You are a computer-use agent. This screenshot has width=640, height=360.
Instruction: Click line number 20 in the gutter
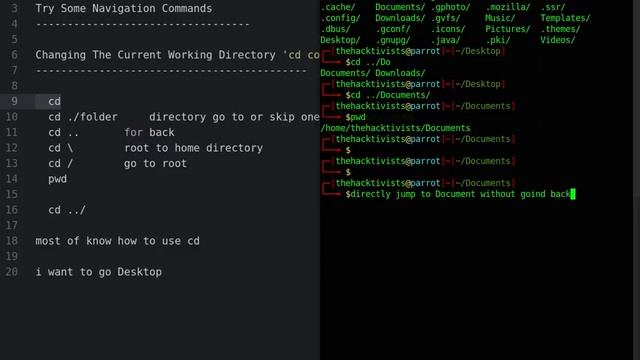click(11, 272)
